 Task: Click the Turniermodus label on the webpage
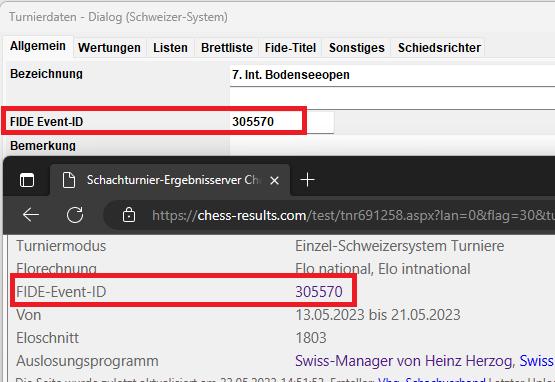(x=61, y=246)
